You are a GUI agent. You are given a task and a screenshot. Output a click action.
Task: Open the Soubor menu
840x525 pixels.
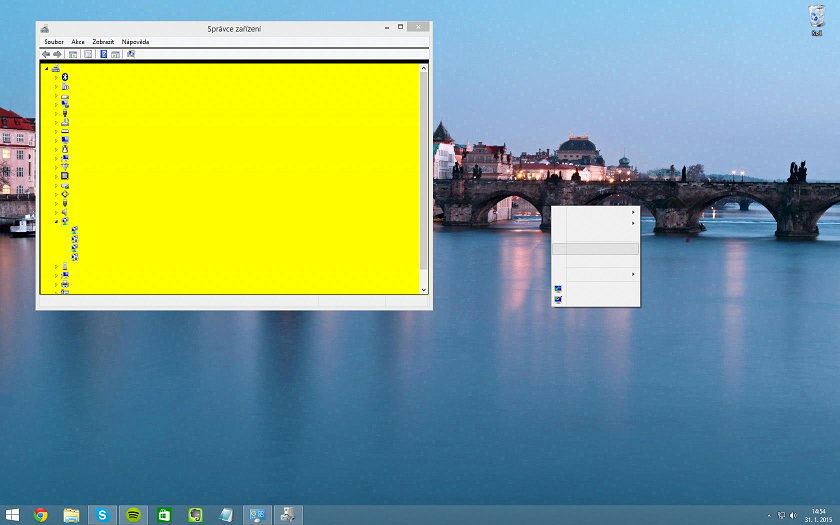click(x=53, y=42)
